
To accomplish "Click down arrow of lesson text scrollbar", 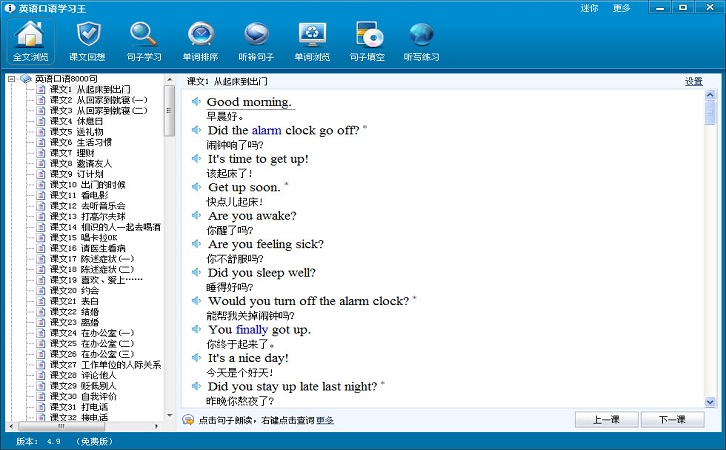I will coord(710,402).
